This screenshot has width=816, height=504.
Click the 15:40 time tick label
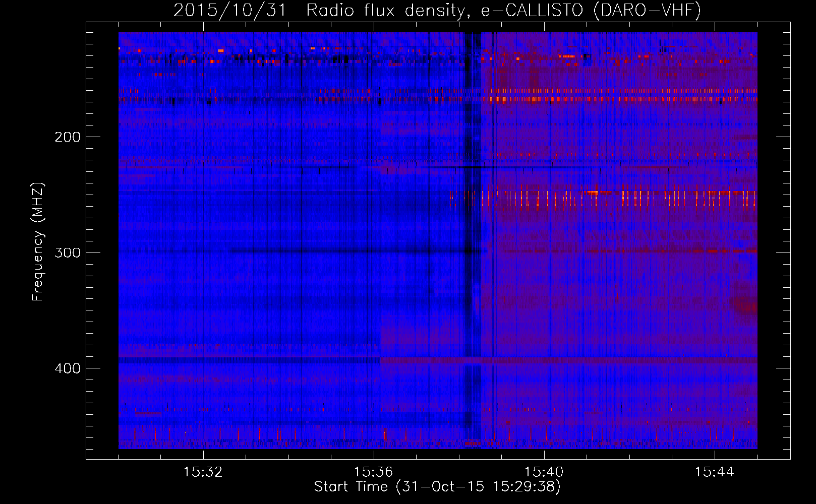(x=544, y=472)
